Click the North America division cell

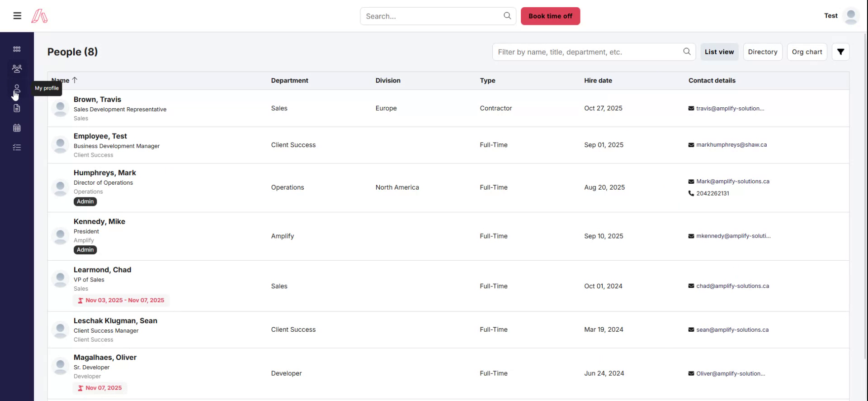pos(397,187)
